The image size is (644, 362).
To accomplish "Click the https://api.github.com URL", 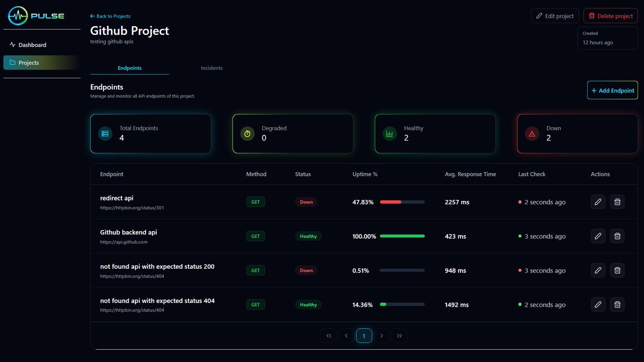I will click(124, 242).
